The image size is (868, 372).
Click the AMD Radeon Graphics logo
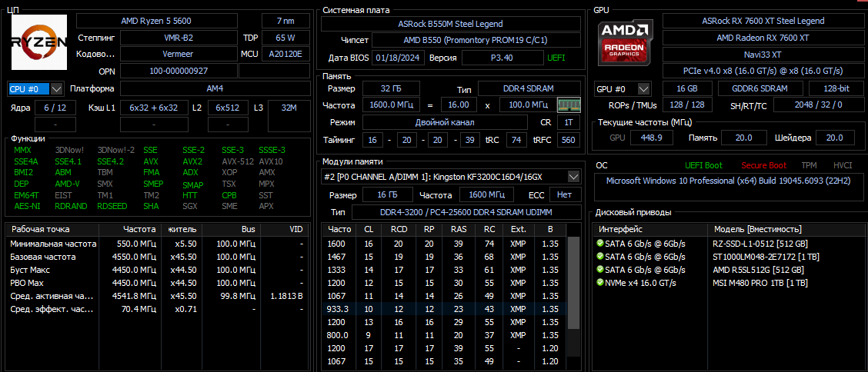625,42
